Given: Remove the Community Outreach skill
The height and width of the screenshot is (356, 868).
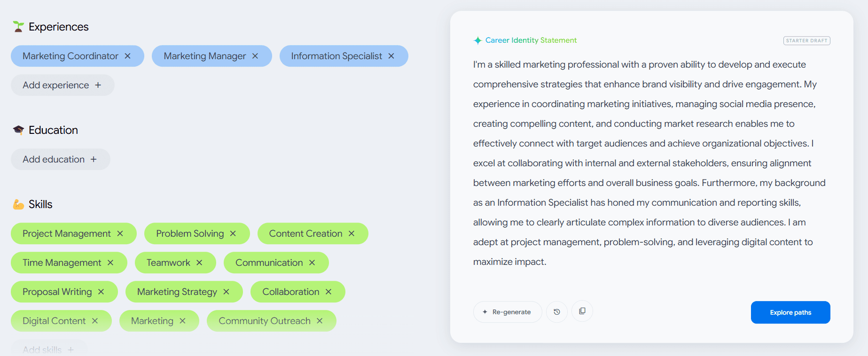Looking at the screenshot, I should (320, 321).
